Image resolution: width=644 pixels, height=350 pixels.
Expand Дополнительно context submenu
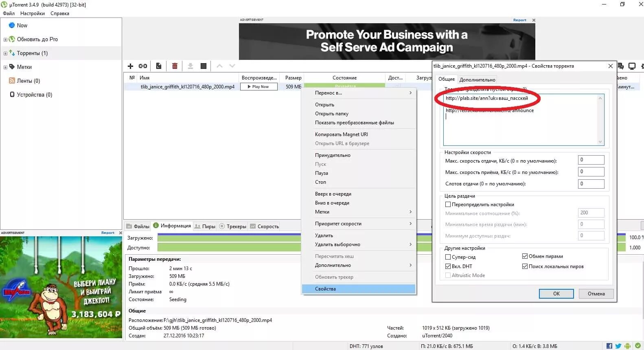point(359,265)
